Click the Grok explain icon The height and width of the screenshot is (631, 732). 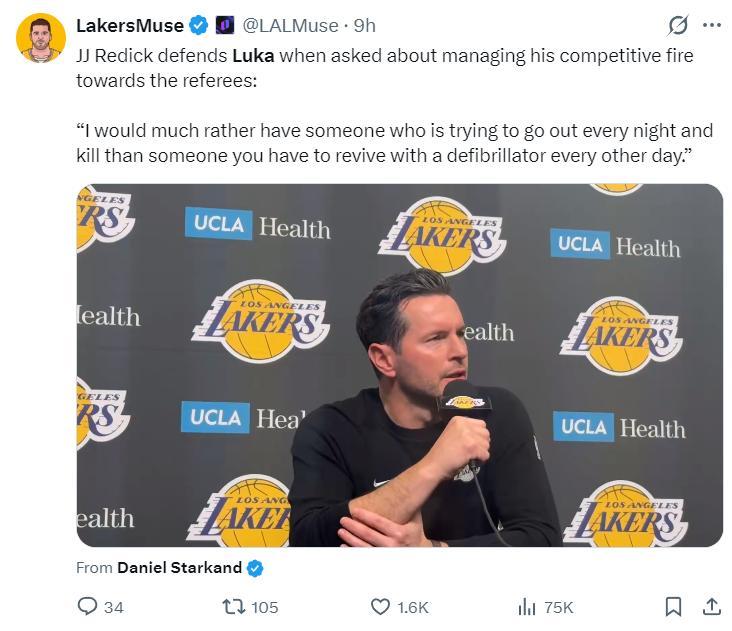[677, 25]
